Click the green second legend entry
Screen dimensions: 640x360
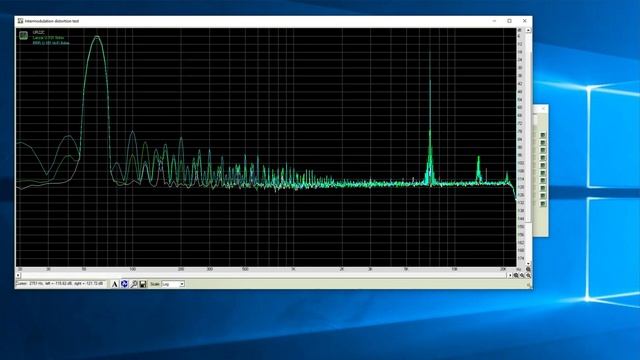tap(48, 38)
